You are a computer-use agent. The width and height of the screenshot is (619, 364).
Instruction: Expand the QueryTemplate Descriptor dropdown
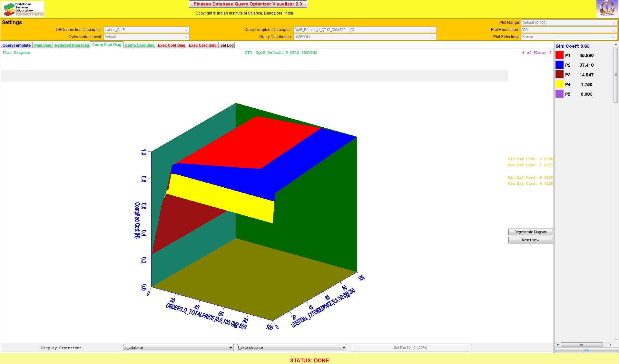click(364, 30)
